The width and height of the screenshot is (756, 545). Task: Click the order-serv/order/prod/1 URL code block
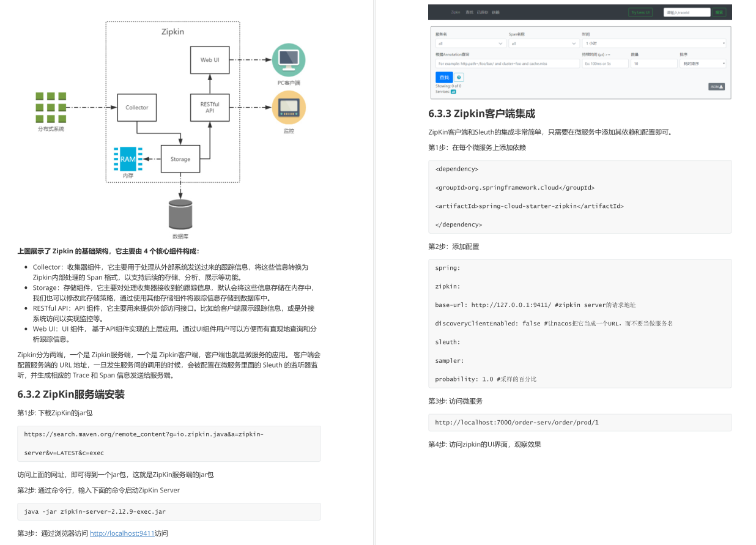click(x=580, y=423)
